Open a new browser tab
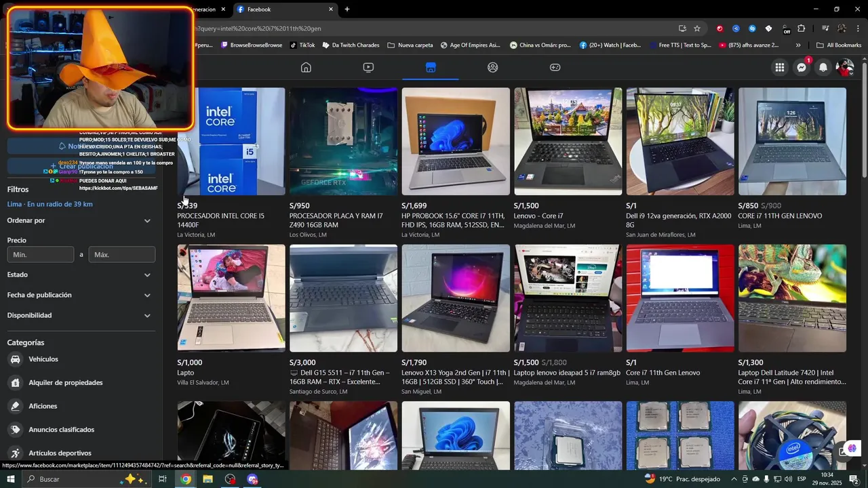Image resolution: width=868 pixels, height=488 pixels. coord(347,9)
